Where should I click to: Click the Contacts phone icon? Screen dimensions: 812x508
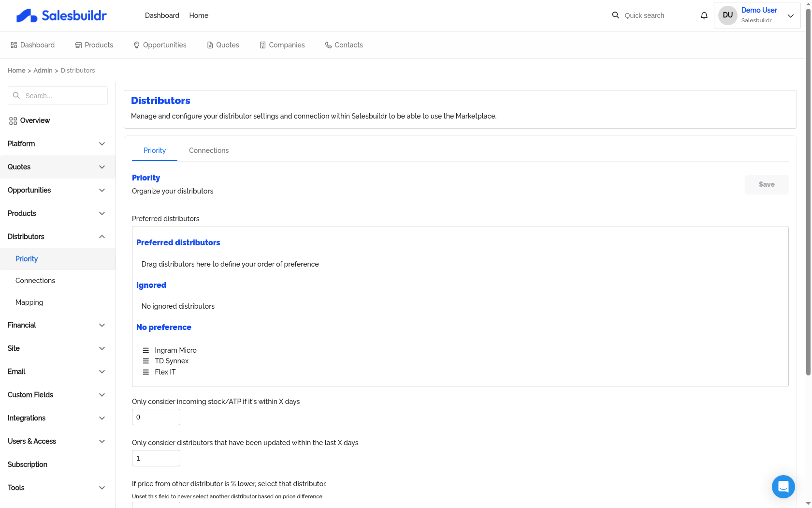[x=328, y=45]
